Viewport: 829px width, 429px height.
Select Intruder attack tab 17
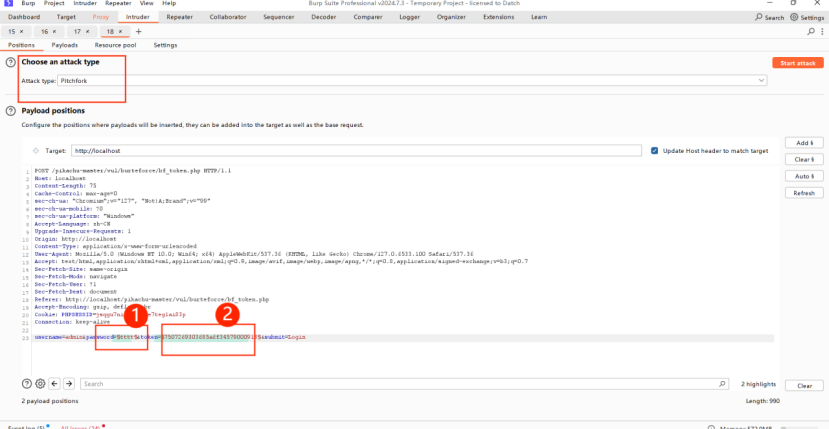[77, 32]
